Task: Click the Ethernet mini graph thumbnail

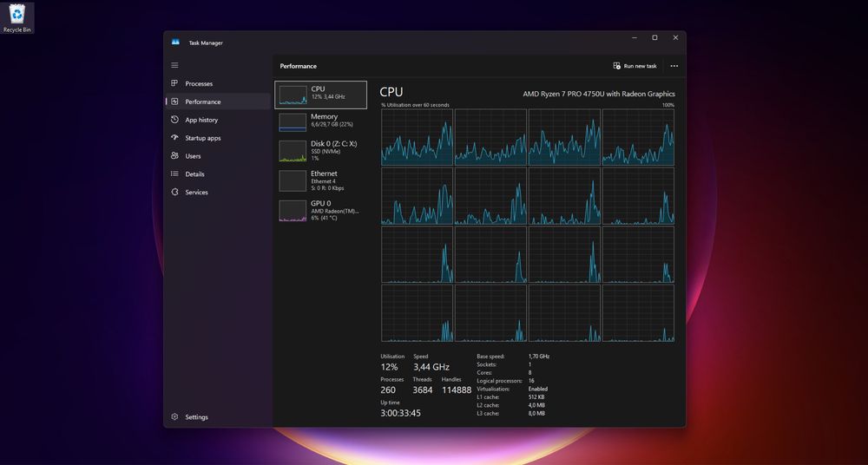Action: [x=293, y=181]
